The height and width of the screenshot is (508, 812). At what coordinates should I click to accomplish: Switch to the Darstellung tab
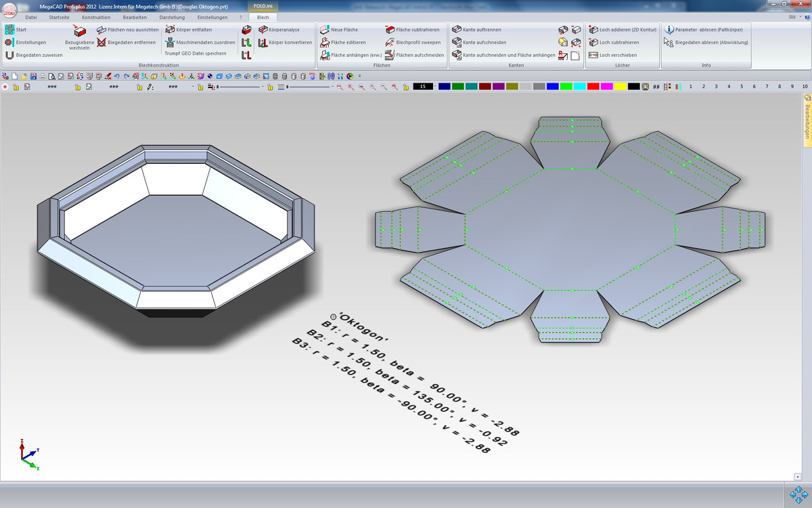point(172,17)
